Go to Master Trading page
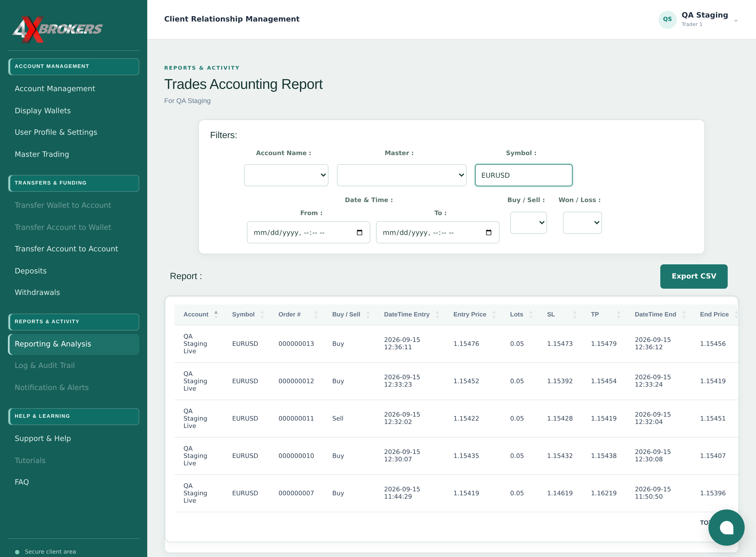756x557 pixels. (x=42, y=154)
